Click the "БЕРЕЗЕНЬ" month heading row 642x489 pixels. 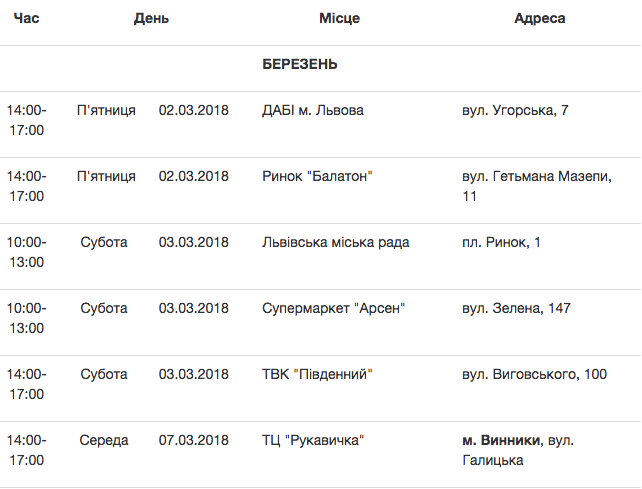click(300, 64)
